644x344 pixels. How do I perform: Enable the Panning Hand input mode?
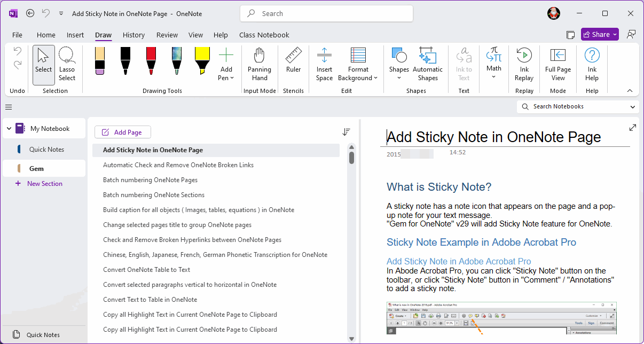click(x=260, y=65)
